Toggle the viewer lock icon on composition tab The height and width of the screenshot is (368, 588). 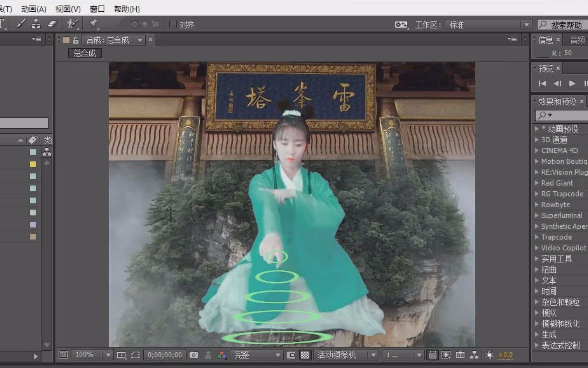(76, 40)
